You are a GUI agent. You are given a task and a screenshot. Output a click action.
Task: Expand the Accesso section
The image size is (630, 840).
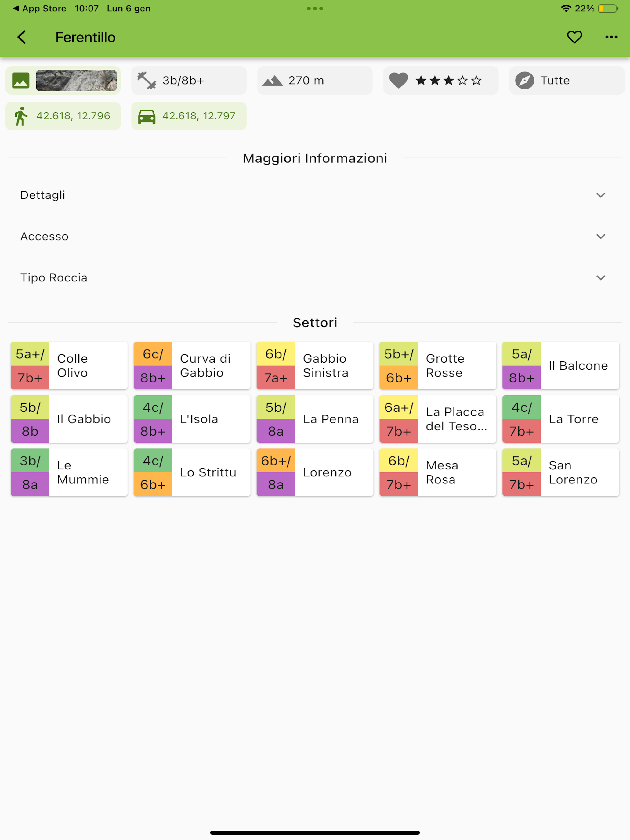click(315, 236)
